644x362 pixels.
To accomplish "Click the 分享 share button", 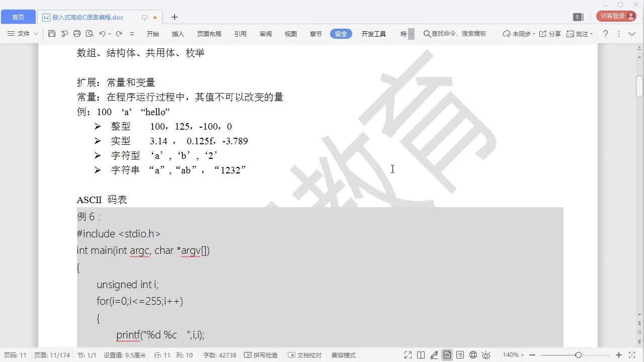I will [x=550, y=34].
